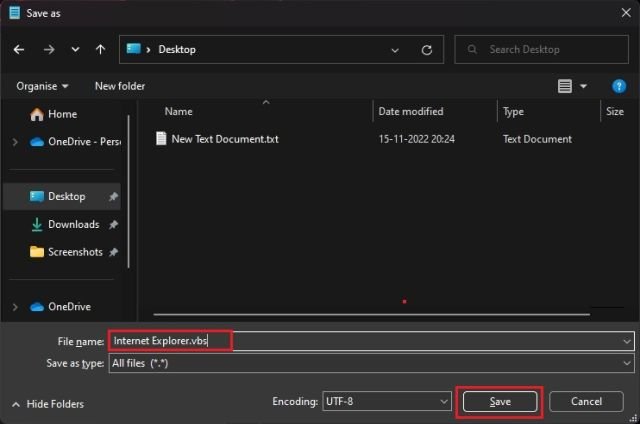Open the recent locations chevron
This screenshot has width=640, height=424.
(x=75, y=50)
